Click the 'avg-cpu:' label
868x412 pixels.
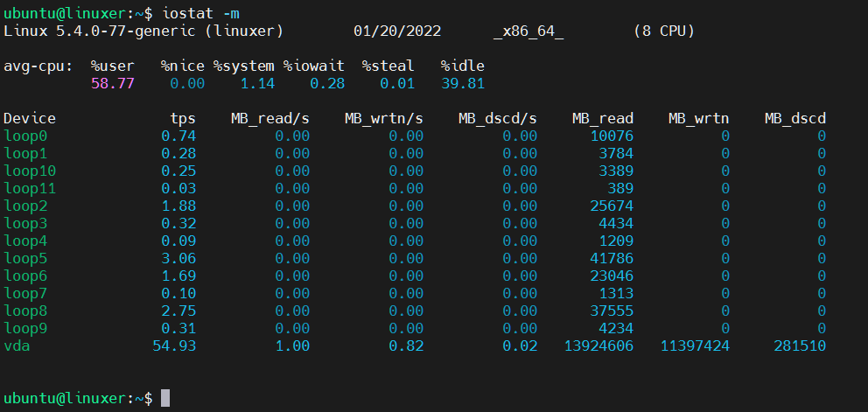point(38,66)
